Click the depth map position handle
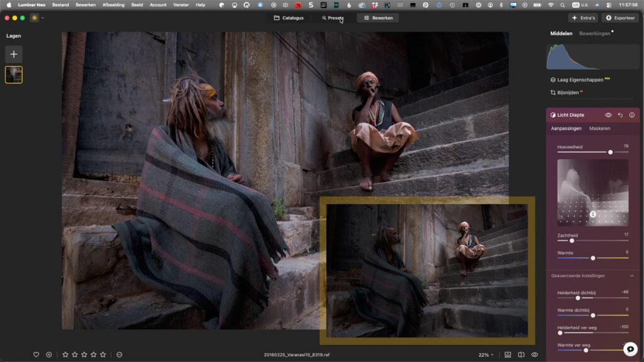644x362 pixels. click(592, 214)
